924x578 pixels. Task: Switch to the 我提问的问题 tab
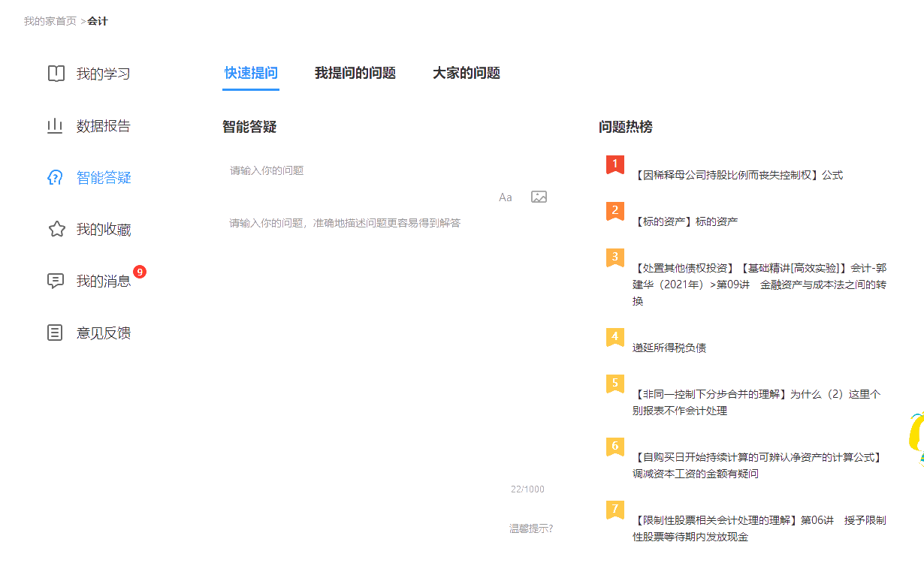point(357,74)
